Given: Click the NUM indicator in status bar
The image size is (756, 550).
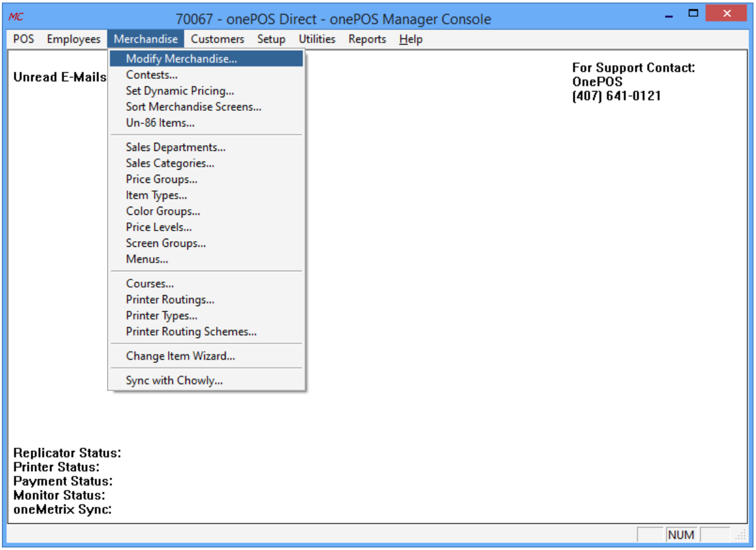Looking at the screenshot, I should [681, 534].
